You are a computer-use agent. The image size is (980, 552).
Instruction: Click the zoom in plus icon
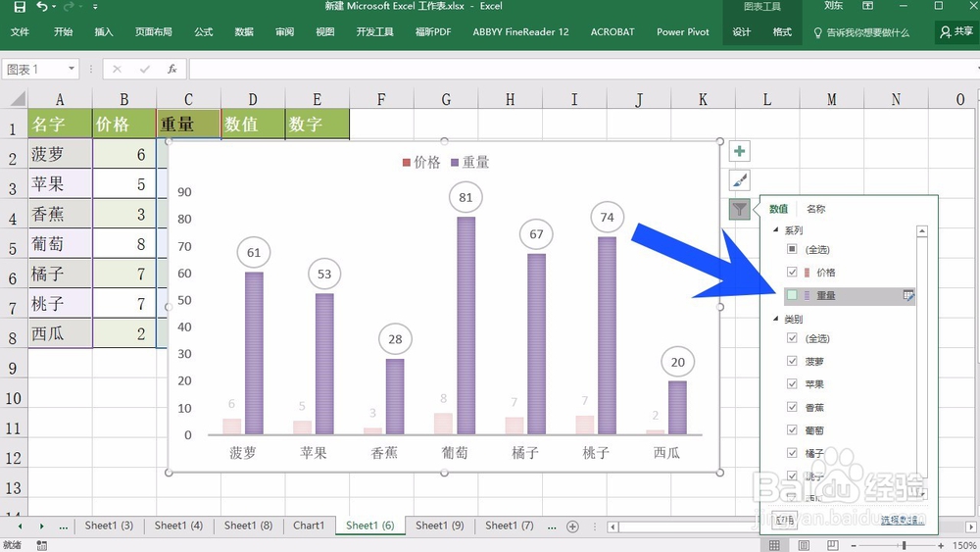pos(941,546)
